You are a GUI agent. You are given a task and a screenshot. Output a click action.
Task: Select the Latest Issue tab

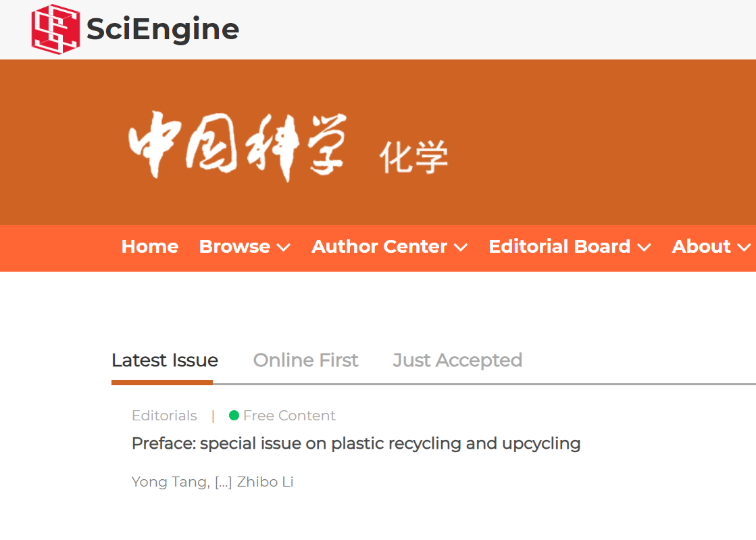coord(164,360)
